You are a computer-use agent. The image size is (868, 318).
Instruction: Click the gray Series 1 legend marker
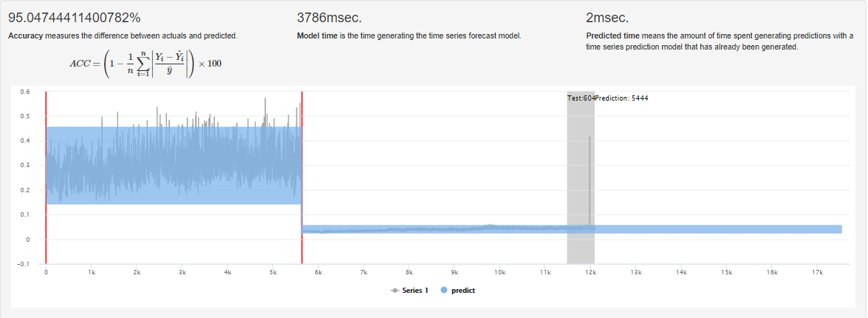[x=395, y=290]
